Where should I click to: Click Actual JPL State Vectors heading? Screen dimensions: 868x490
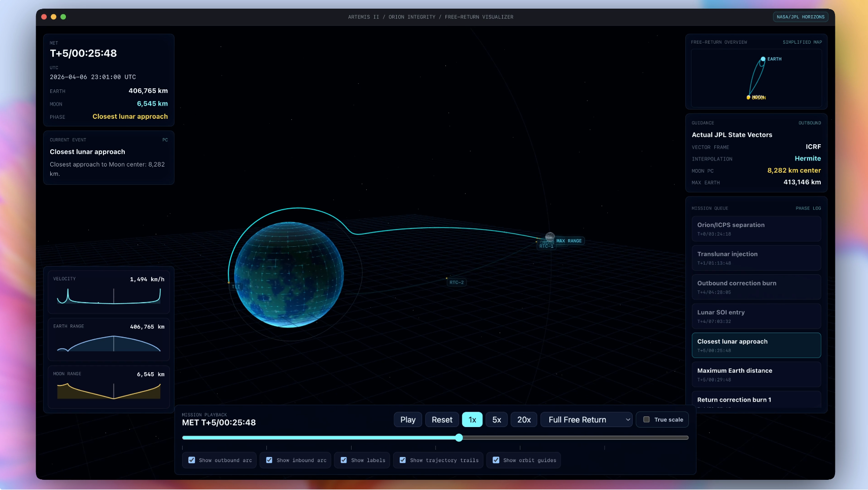click(x=732, y=135)
